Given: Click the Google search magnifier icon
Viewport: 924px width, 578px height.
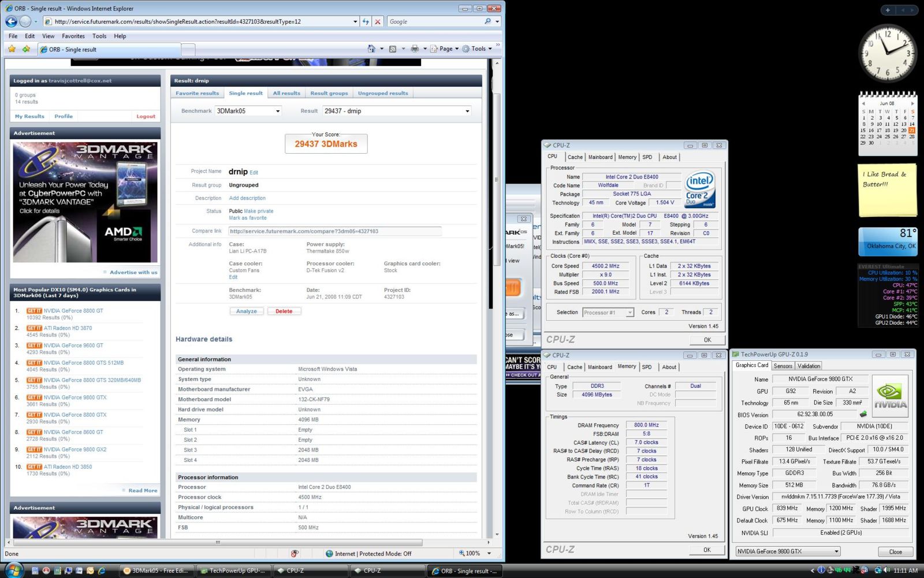Looking at the screenshot, I should (488, 21).
